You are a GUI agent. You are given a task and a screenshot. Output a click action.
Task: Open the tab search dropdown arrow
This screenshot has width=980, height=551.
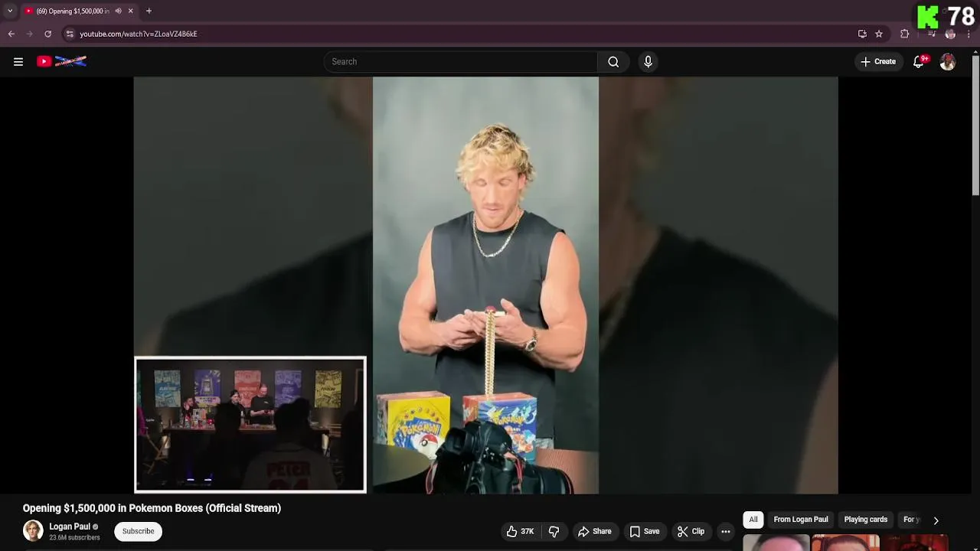9,11
